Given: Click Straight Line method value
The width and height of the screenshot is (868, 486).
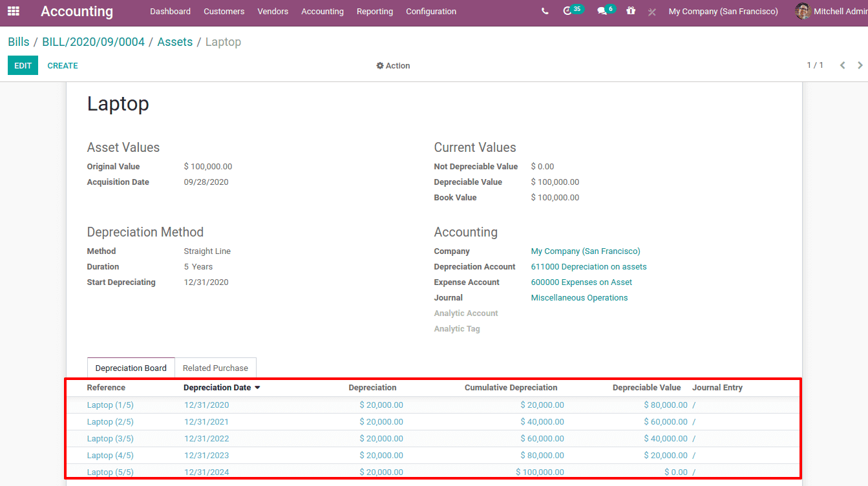Looking at the screenshot, I should pyautogui.click(x=207, y=251).
